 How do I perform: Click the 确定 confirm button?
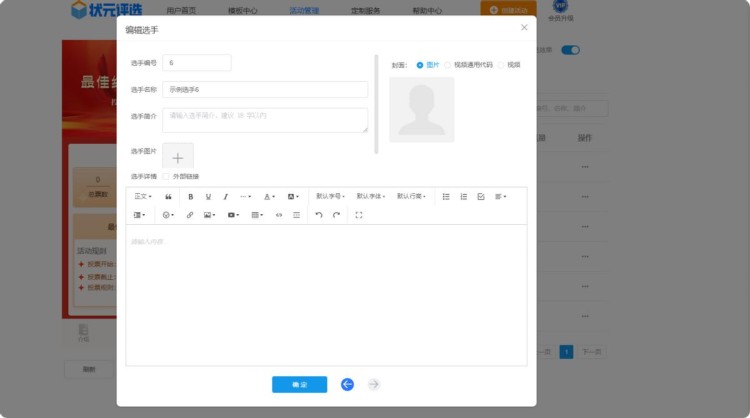coord(299,384)
